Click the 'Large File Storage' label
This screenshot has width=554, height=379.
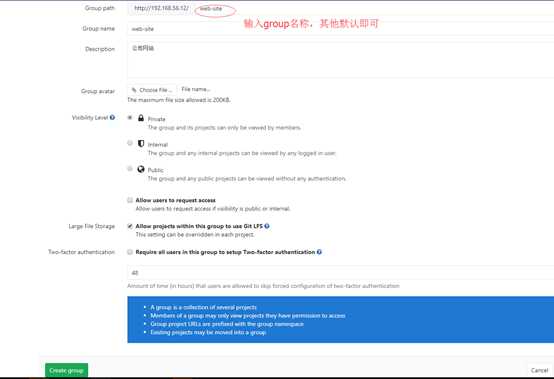coord(92,226)
